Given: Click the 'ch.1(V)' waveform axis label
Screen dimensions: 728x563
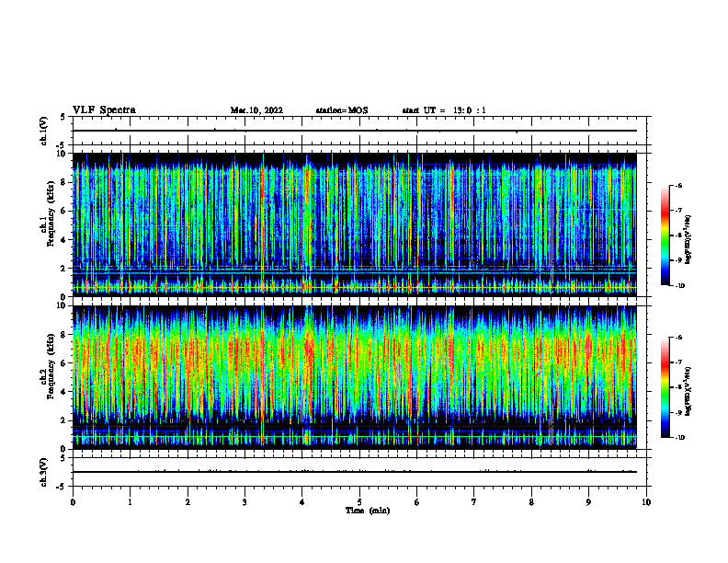Looking at the screenshot, I should click(43, 131).
